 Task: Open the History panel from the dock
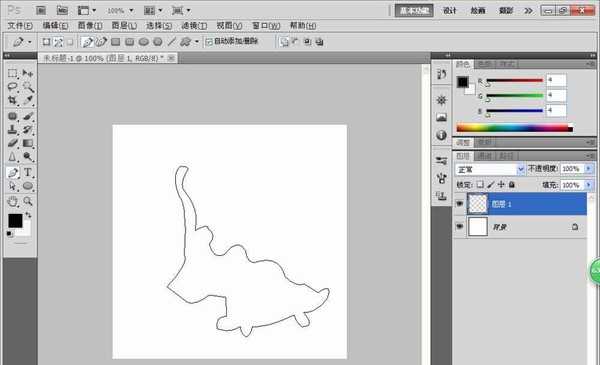[441, 74]
